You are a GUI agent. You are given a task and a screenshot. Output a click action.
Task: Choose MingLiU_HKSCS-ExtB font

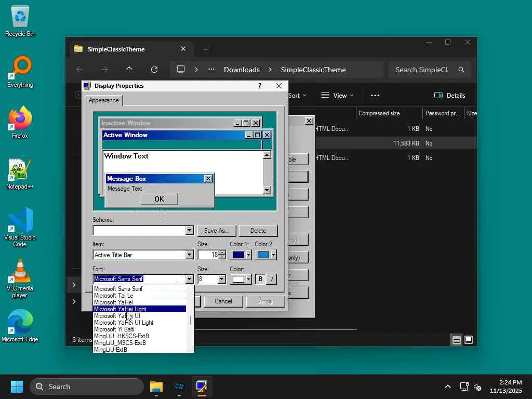[139, 336]
